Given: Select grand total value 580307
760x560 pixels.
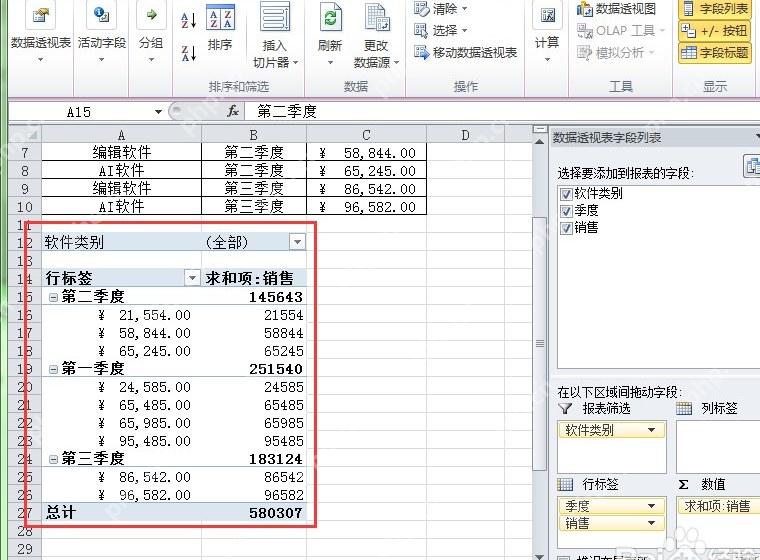Looking at the screenshot, I should click(x=253, y=512).
